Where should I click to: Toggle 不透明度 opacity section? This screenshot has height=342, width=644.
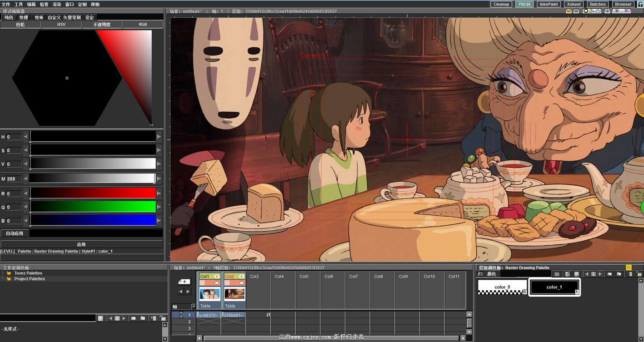tap(102, 25)
